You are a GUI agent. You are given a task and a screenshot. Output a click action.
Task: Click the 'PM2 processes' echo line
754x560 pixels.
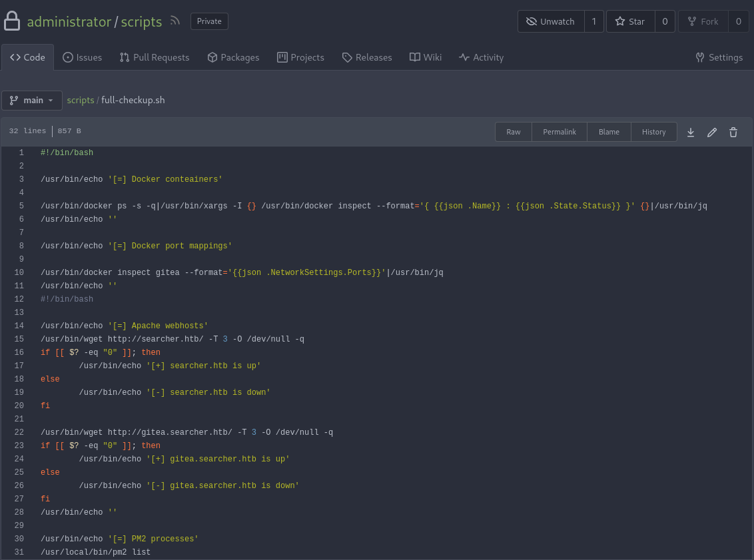119,539
